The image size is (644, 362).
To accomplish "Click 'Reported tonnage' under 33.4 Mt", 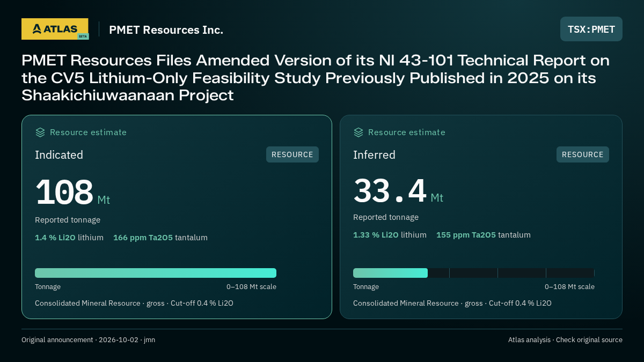I will tap(386, 217).
